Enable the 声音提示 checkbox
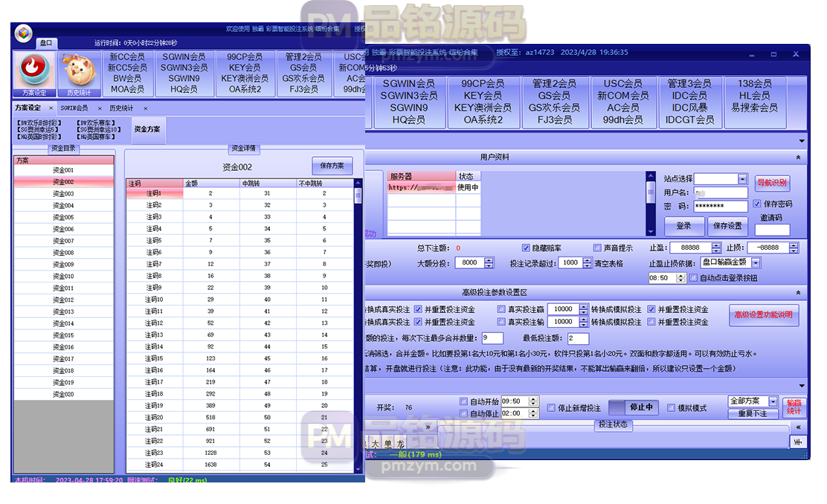827x504 pixels. (x=597, y=248)
